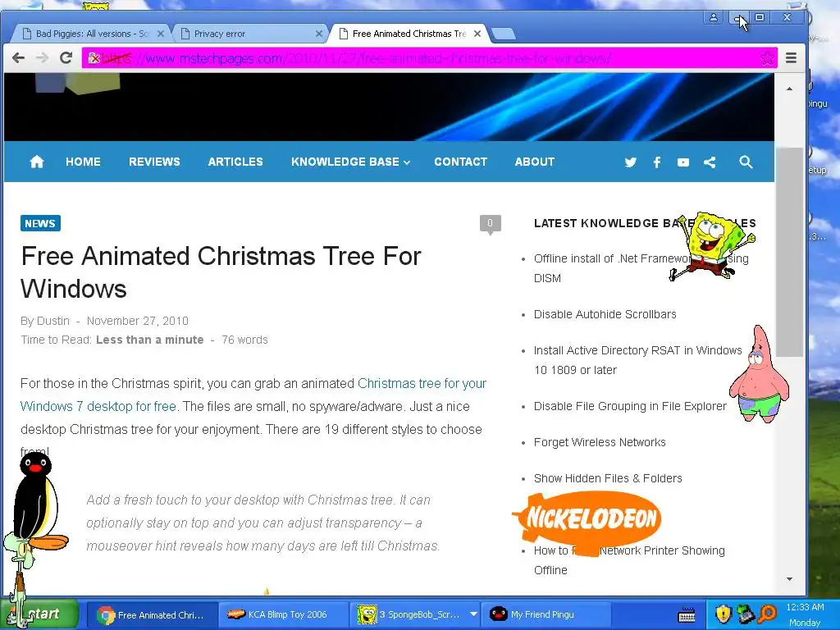This screenshot has height=630, width=840.
Task: Open the YouTube social icon
Action: 683,162
